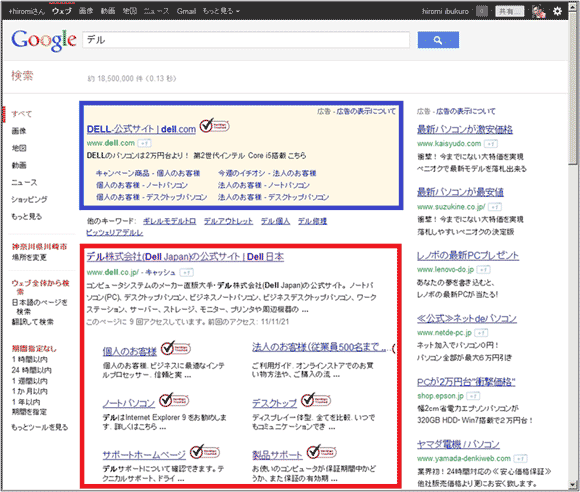This screenshot has height=492, width=580.
Task: Select ウェブ in top navigation bar
Action: (62, 11)
